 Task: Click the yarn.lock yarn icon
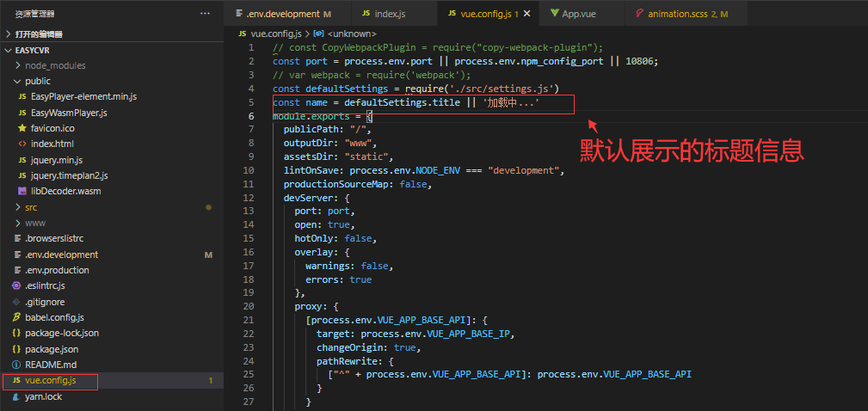pyautogui.click(x=16, y=396)
